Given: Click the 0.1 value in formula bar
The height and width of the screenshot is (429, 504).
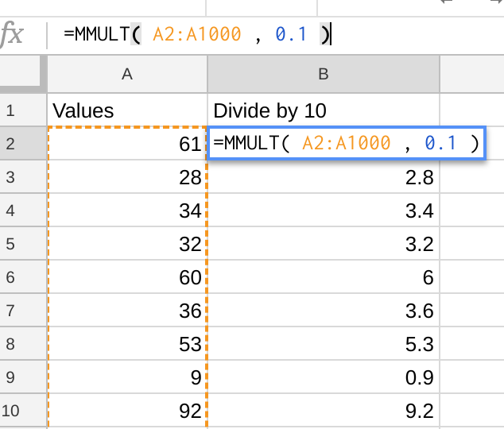Looking at the screenshot, I should coord(291,34).
